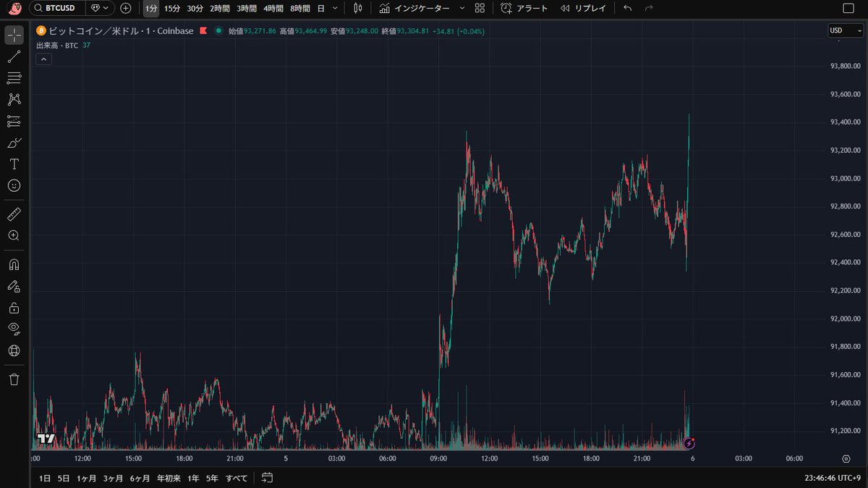Set range to 1ヶ月
868x488 pixels.
click(x=86, y=478)
